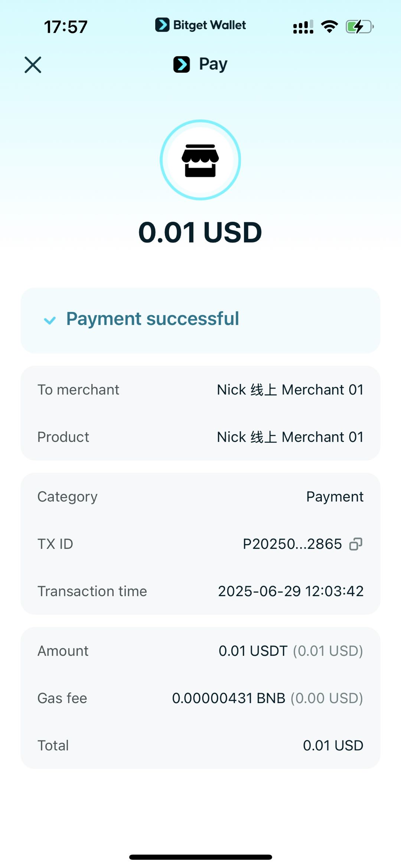This screenshot has height=868, width=401.
Task: Tap the Product name value
Action: click(x=290, y=437)
